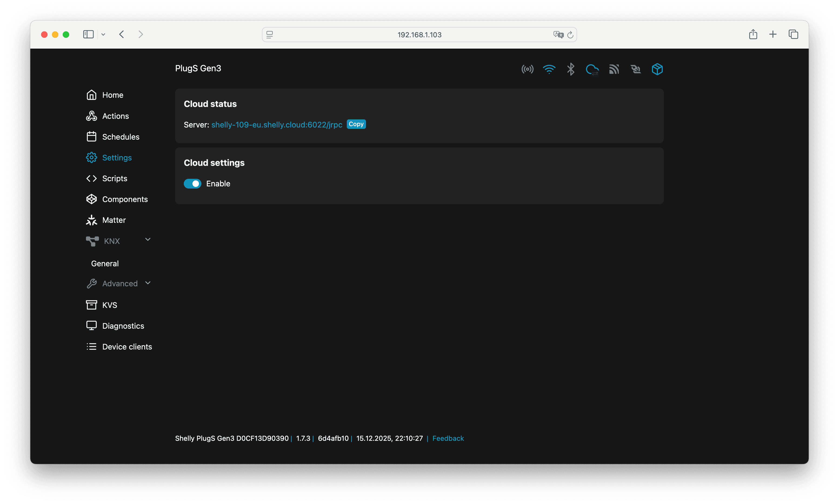The height and width of the screenshot is (504, 839).
Task: Expand the KNX menu chevron
Action: [148, 240]
